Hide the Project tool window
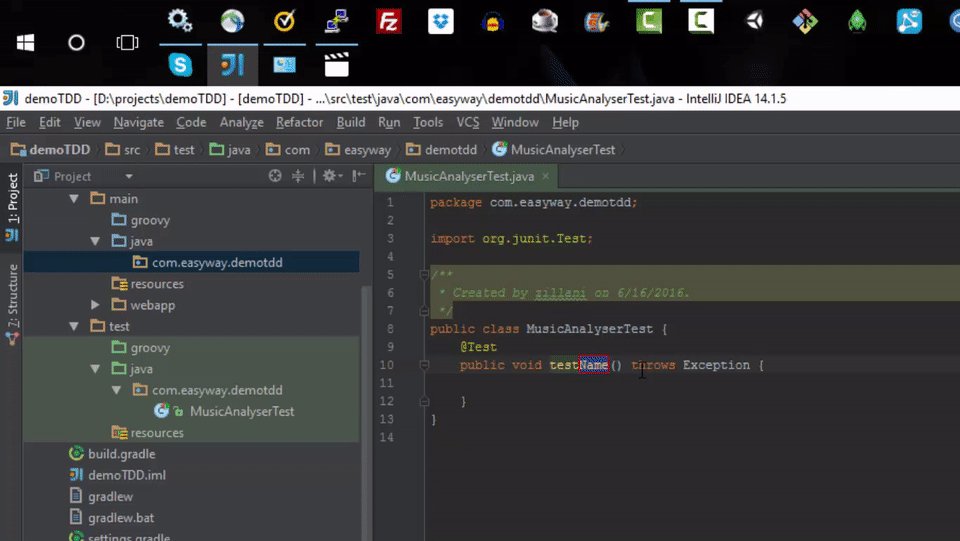 click(x=359, y=176)
